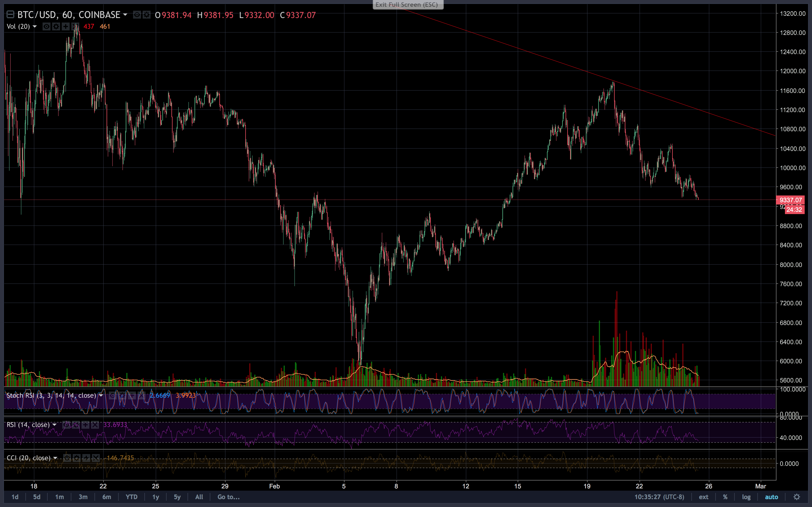Image resolution: width=812 pixels, height=507 pixels.
Task: Select the YTD time range
Action: 131,497
